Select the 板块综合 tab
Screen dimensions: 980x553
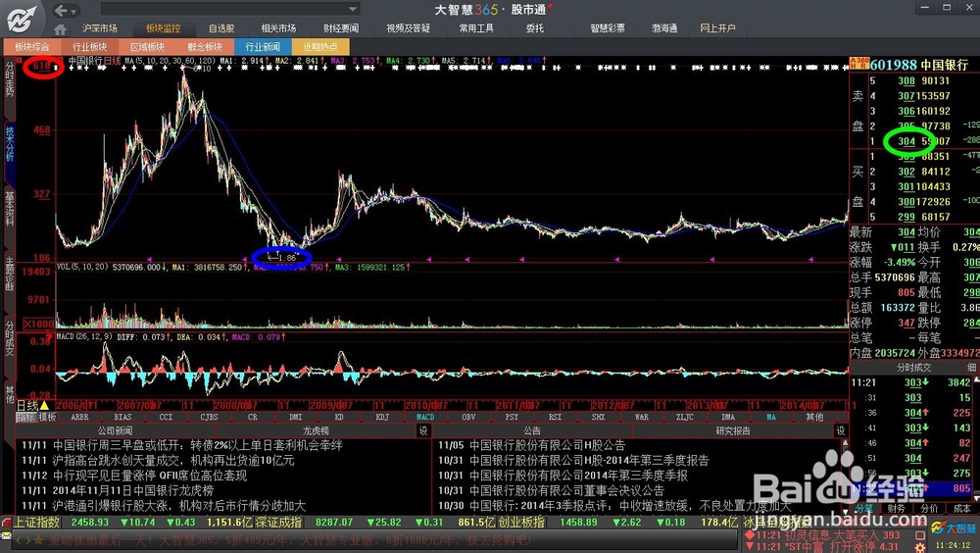tap(32, 47)
